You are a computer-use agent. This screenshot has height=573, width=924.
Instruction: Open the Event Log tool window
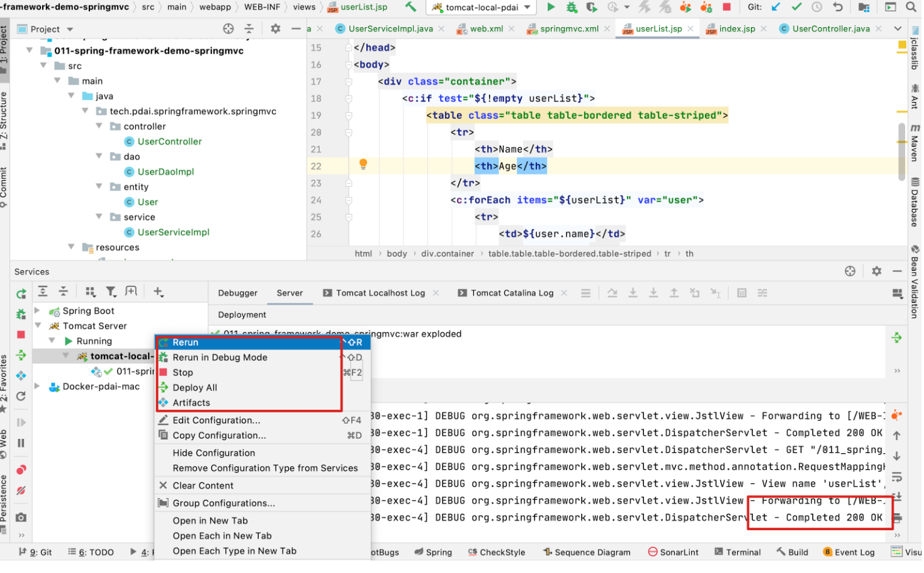pyautogui.click(x=849, y=553)
